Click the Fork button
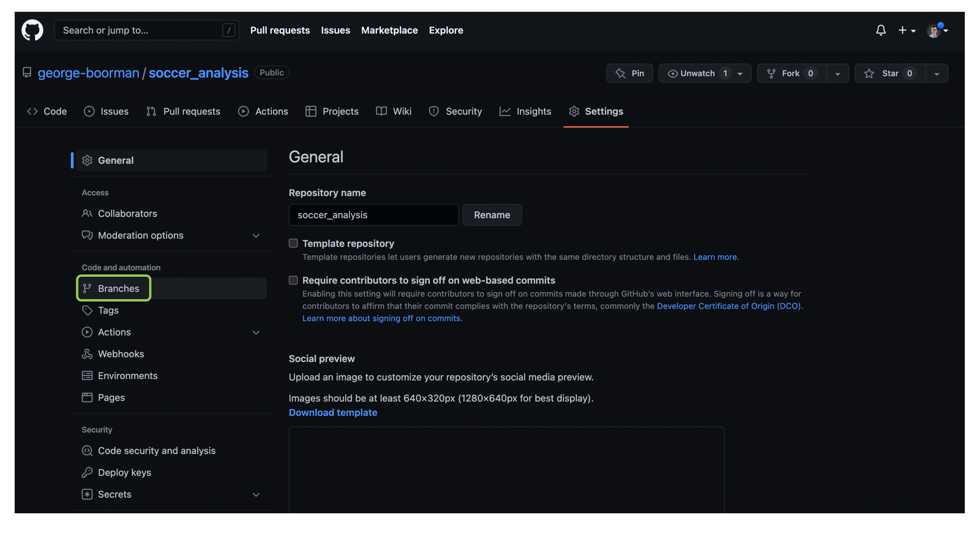The image size is (980, 536). [x=792, y=73]
